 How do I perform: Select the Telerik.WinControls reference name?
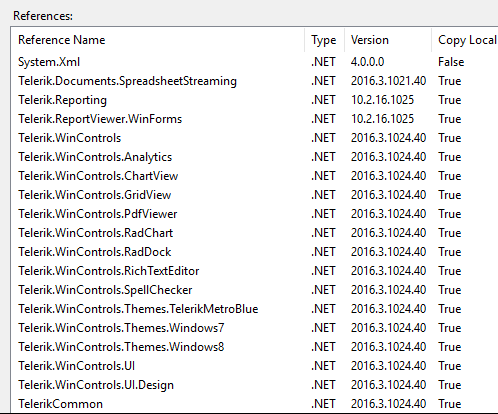[69, 138]
